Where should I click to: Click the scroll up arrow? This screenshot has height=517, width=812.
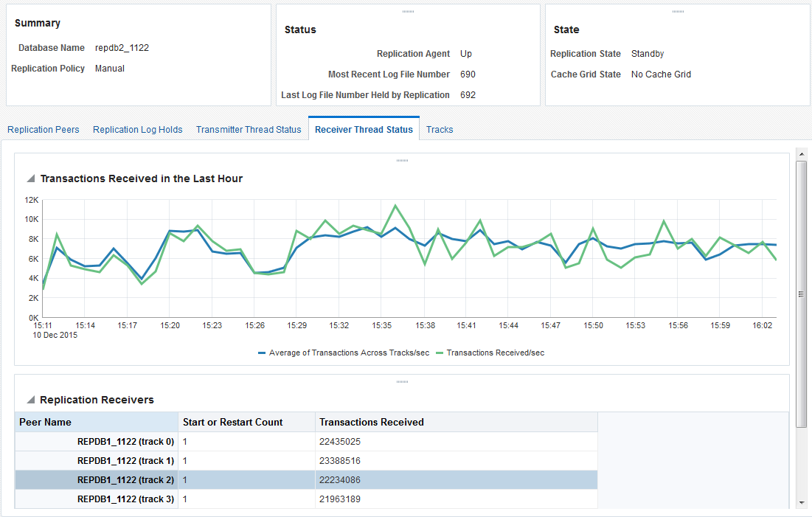click(801, 153)
